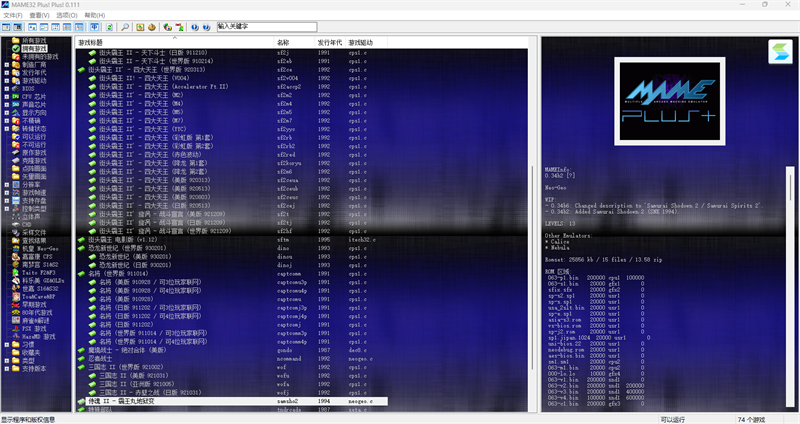Viewport: 800px width, 424px height.
Task: Open the 帮助(H) menu
Action: click(x=94, y=15)
